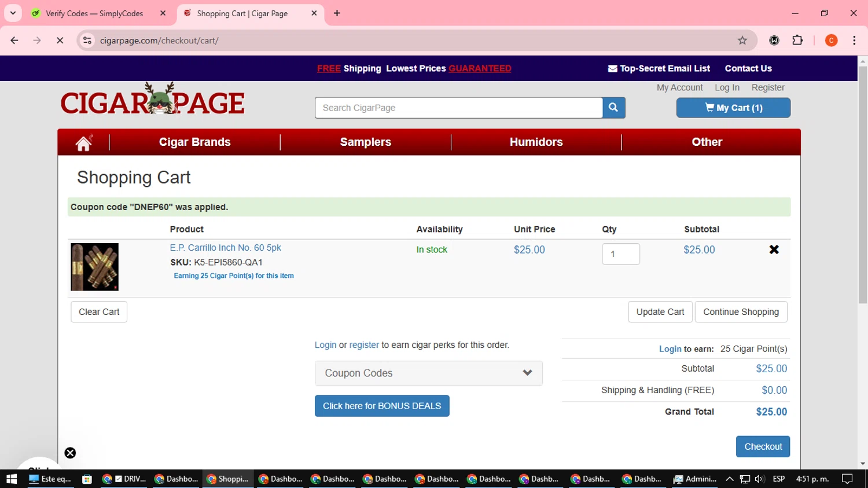Open Humidors menu
Viewport: 868px width, 488px height.
click(x=536, y=142)
